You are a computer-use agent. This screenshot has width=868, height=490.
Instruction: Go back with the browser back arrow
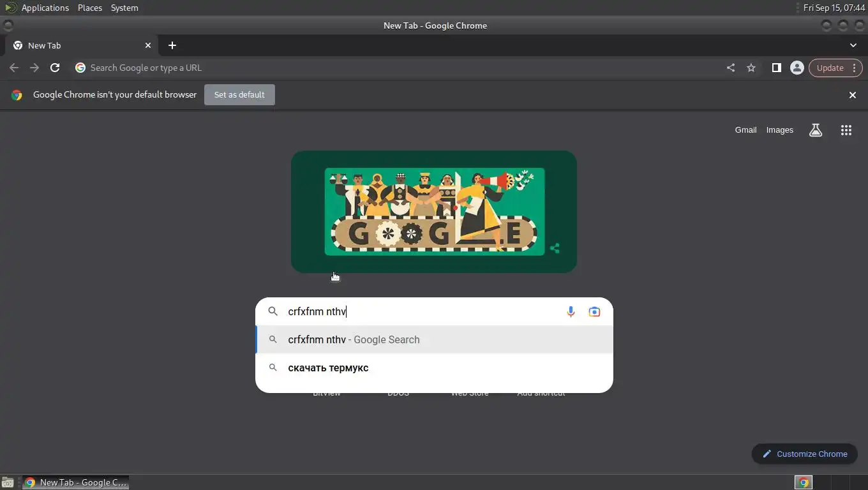tap(14, 68)
